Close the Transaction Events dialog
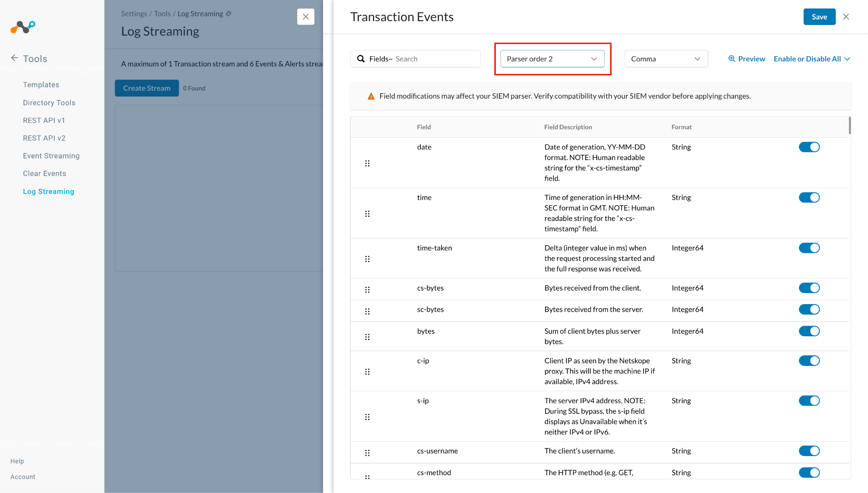This screenshot has height=493, width=868. 846,17
